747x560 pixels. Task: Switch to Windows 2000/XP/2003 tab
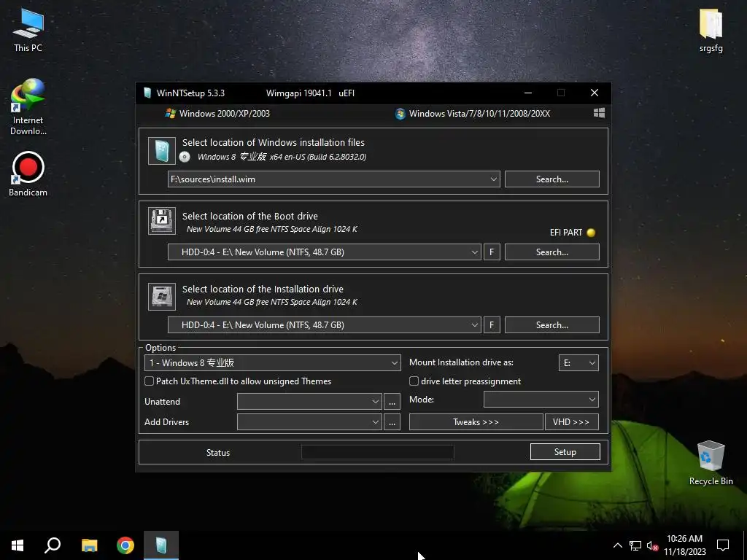tap(217, 113)
